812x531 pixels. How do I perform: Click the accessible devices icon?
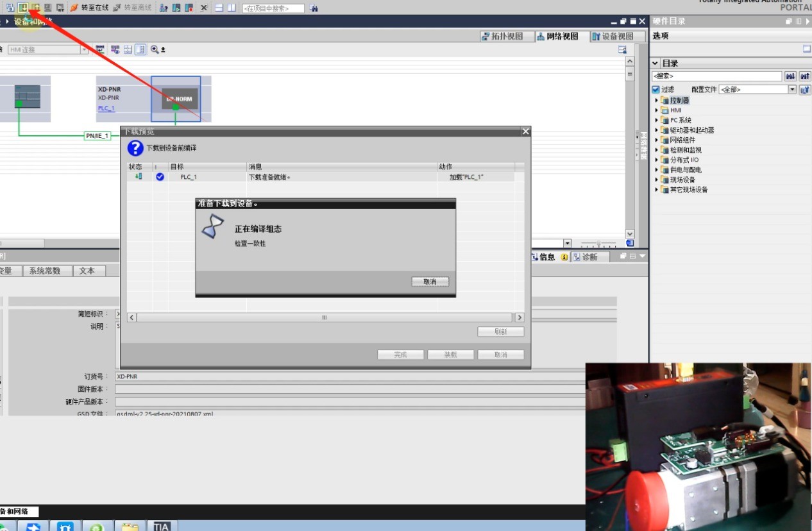point(164,8)
